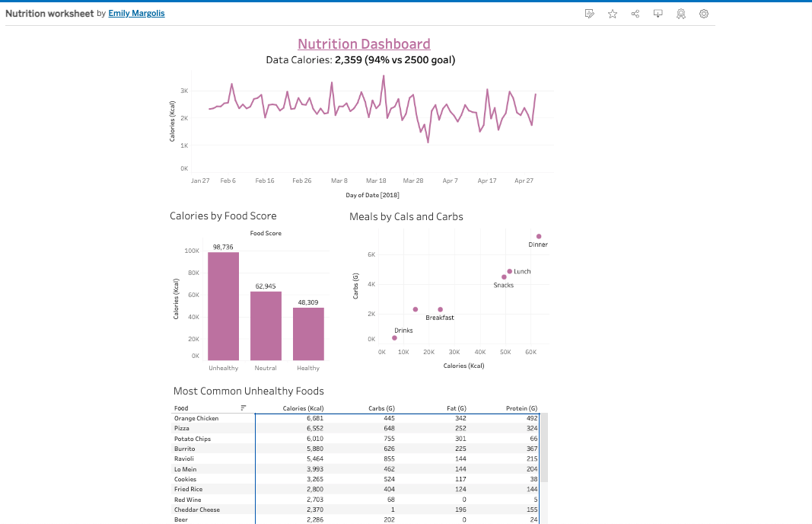812x524 pixels.
Task: Select the Pizza food row label
Action: [x=182, y=428]
